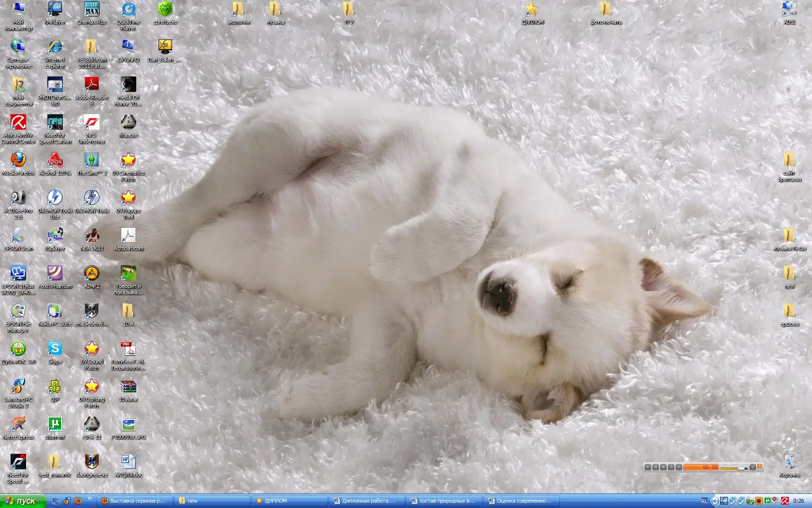
Task: Expand hidden tray icons with the arrow
Action: [x=714, y=501]
